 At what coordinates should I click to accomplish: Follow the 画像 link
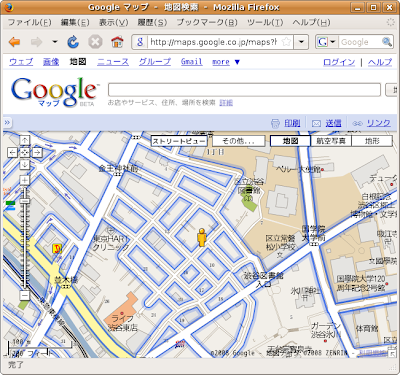point(51,62)
